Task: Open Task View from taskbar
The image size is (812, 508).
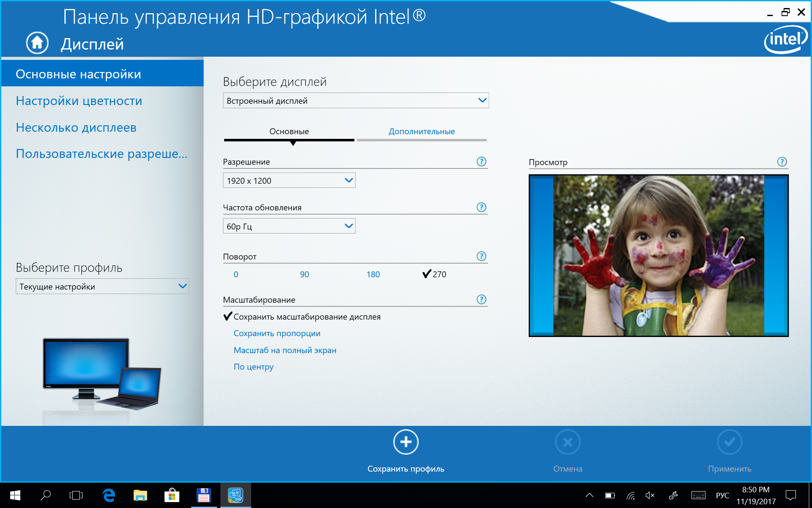Action: pos(76,495)
